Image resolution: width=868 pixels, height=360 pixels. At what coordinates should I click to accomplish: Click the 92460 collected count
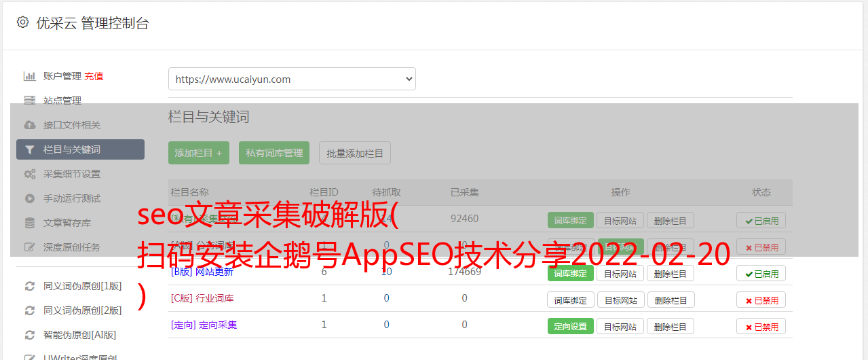pyautogui.click(x=464, y=219)
